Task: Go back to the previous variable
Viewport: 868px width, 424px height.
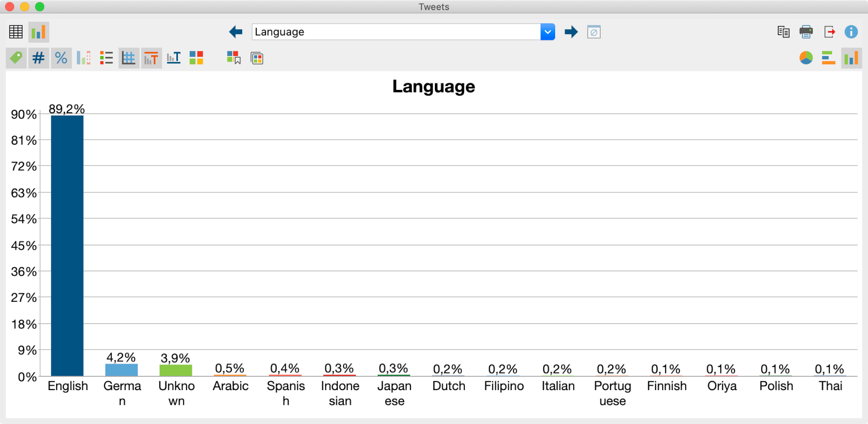Action: coord(235,32)
